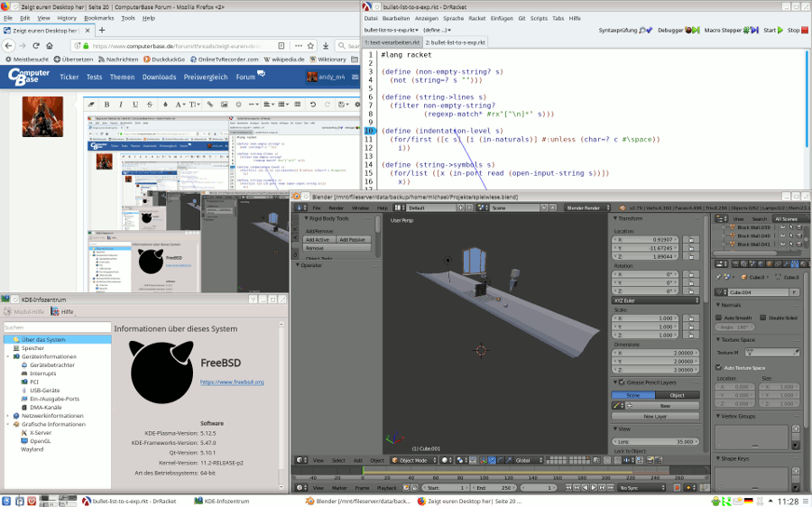Click Suchen search field in KDE-Infozentrum
Screen dimensions: 812x507
[x=58, y=327]
